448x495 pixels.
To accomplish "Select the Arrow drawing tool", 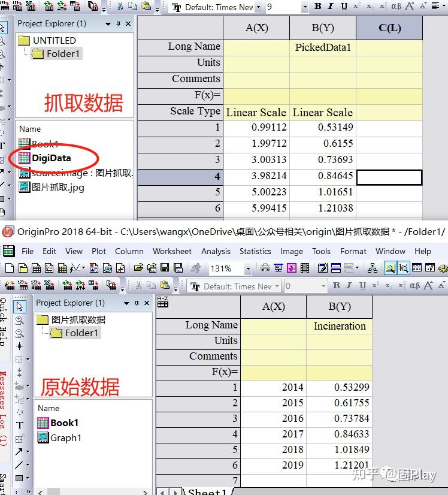I will coord(19,451).
